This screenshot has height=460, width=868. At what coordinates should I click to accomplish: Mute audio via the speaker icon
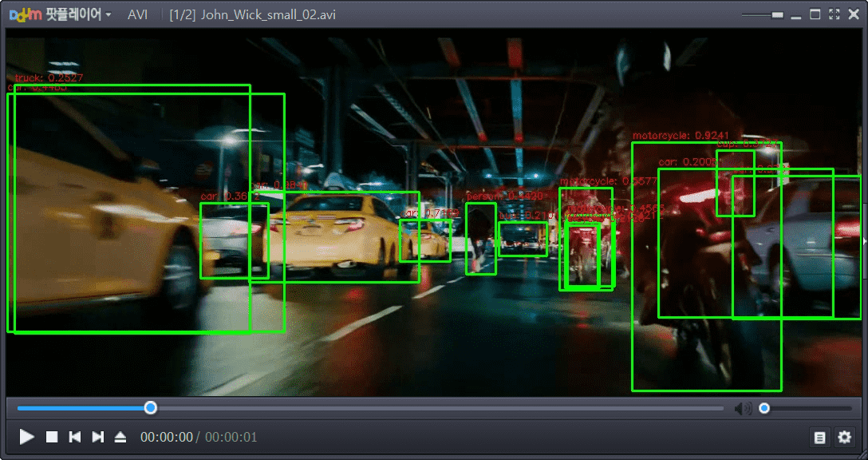(743, 409)
